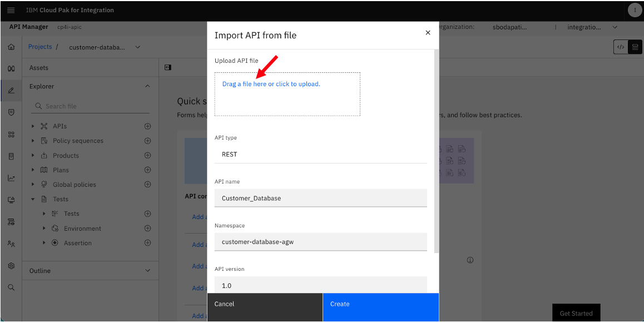
Task: Click the Projects breadcrumb link
Action: click(40, 47)
